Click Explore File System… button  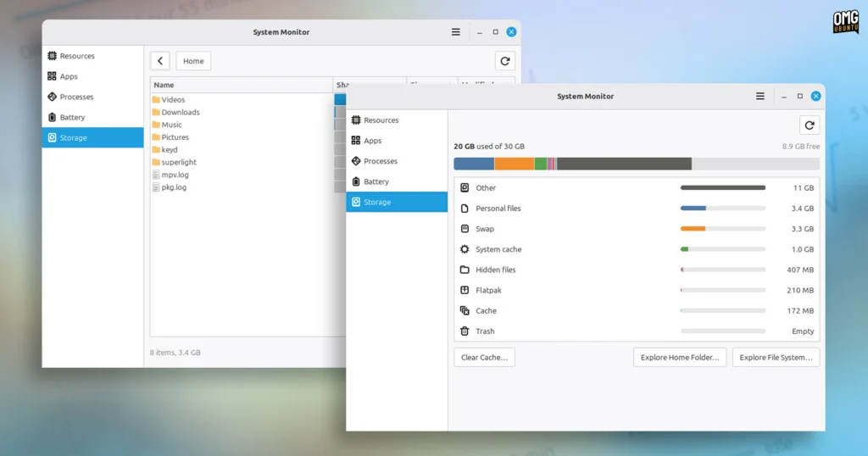(776, 358)
